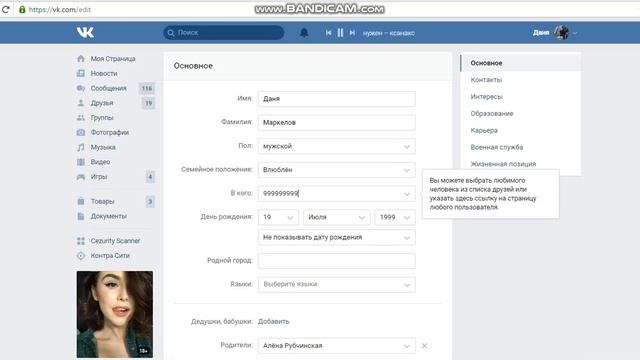The width and height of the screenshot is (640, 360).
Task: Open the Не показывать дату рождения dropdown
Action: (337, 237)
